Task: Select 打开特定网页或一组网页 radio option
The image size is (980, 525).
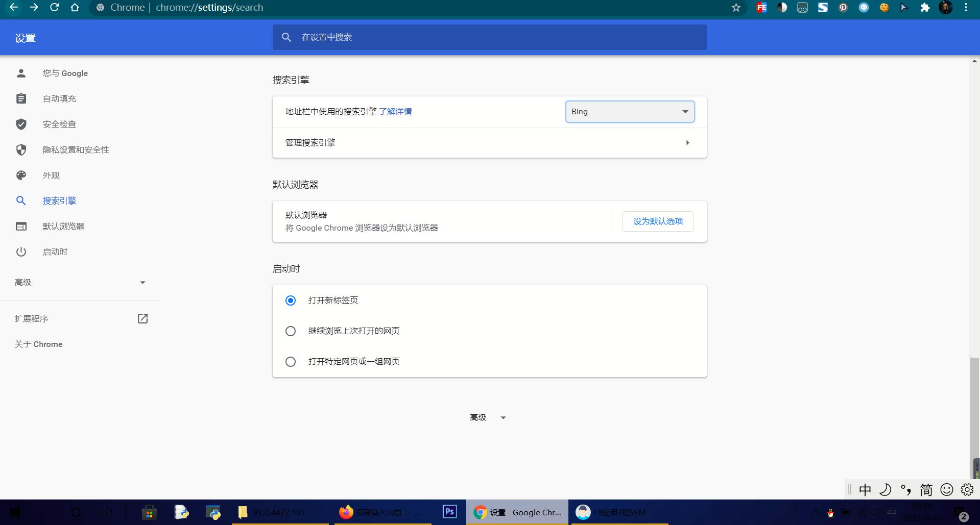Action: coord(291,362)
